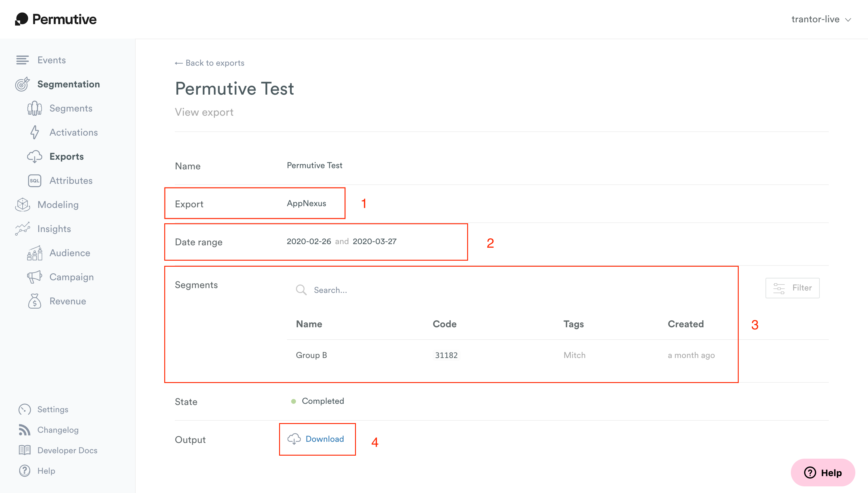Expand the trantor-live workspace dropdown
The height and width of the screenshot is (493, 868).
click(821, 19)
